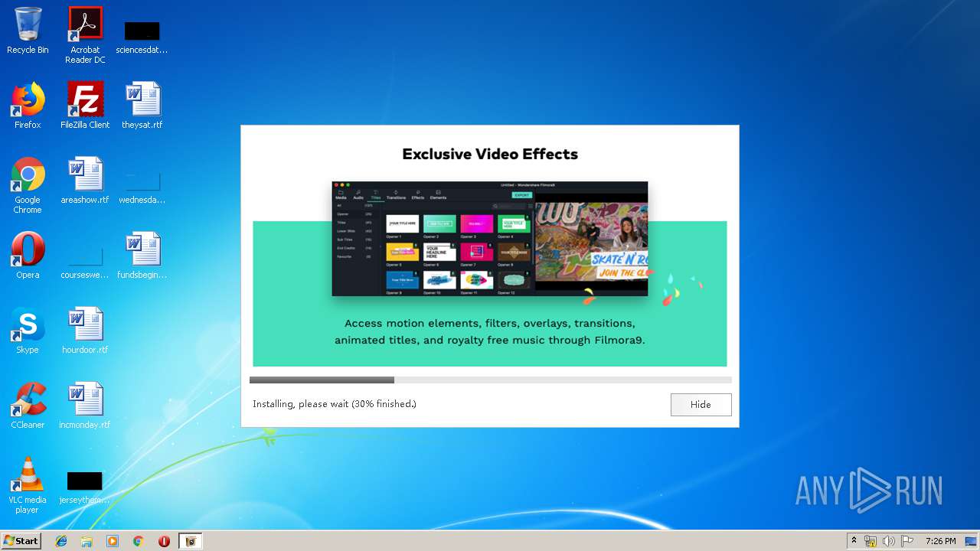Open Opera desktop shortcut
980x551 pixels.
[x=28, y=256]
